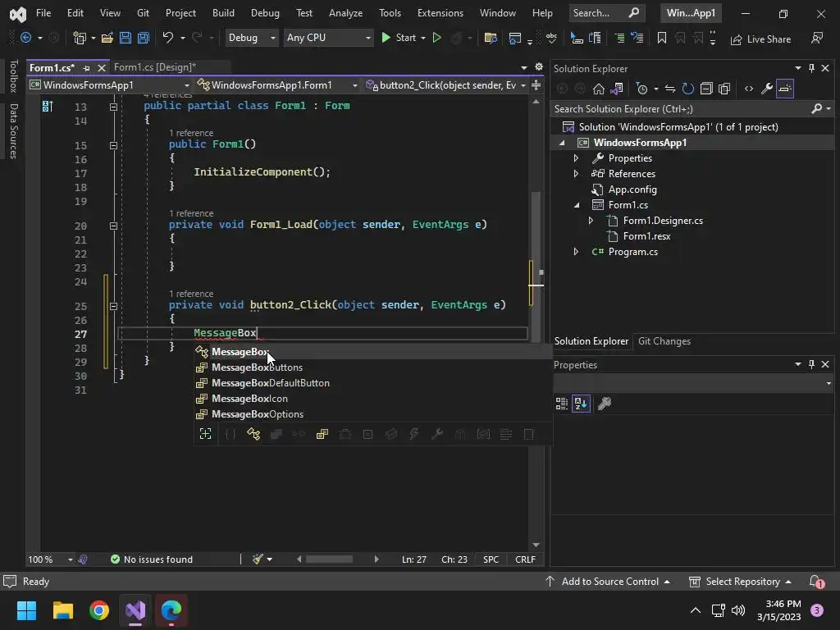Click the feedback person icon beside Live Share
Viewport: 840px width, 630px height.
pyautogui.click(x=817, y=38)
